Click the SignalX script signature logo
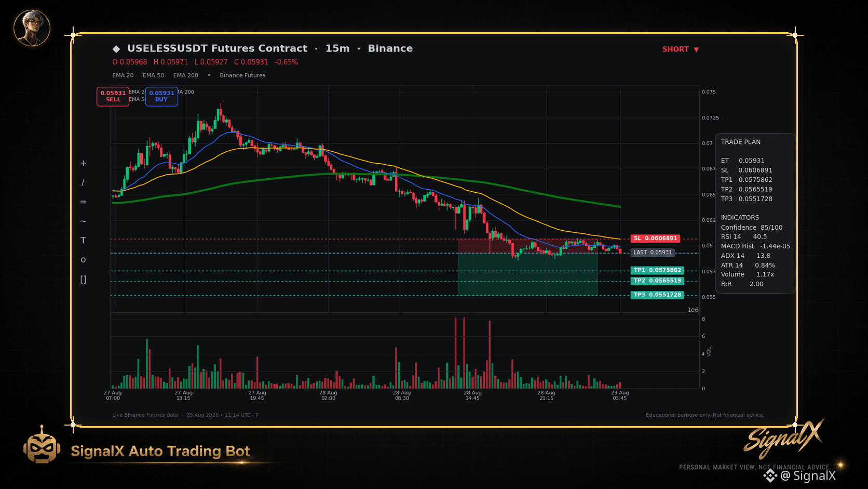Image resolution: width=868 pixels, height=489 pixels. [784, 438]
